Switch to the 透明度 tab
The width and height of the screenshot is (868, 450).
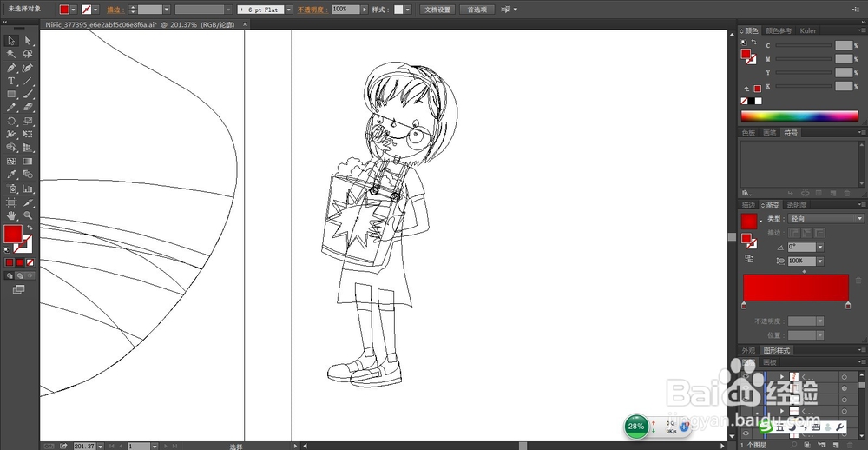click(797, 205)
